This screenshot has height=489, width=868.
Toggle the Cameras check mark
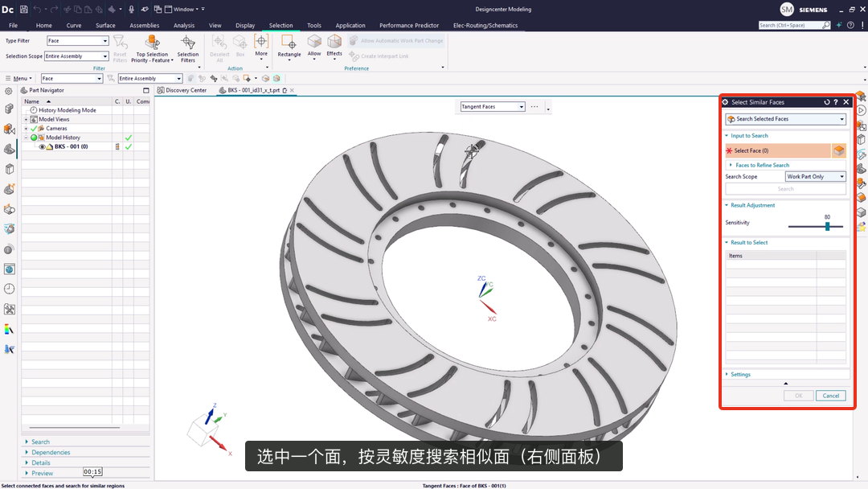coord(34,129)
